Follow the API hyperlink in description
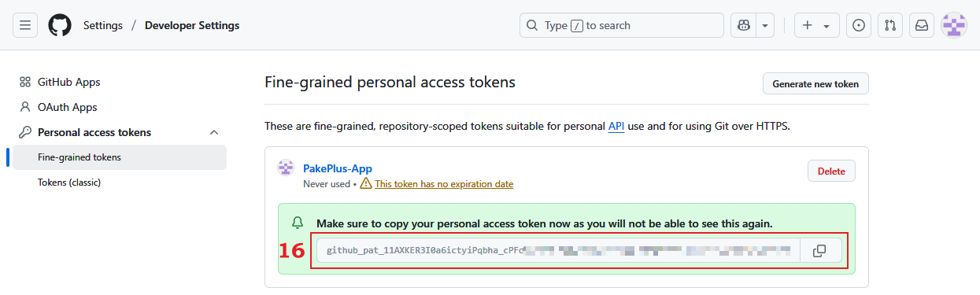 point(616,126)
